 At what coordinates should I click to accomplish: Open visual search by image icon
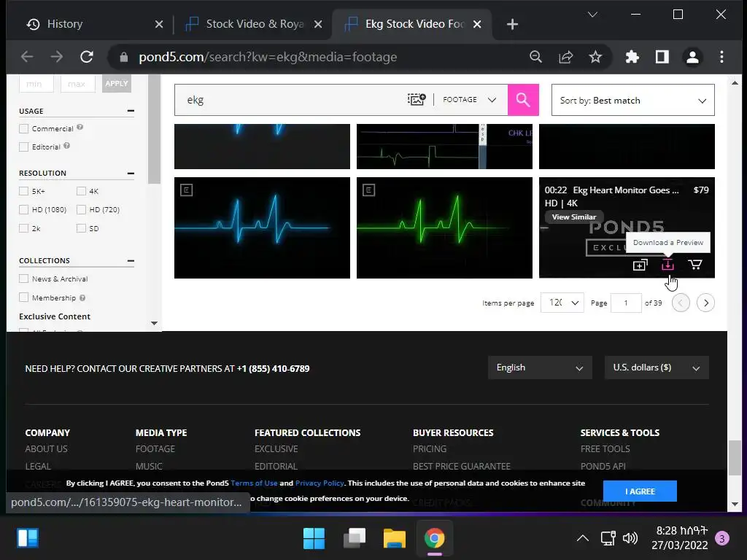click(417, 99)
